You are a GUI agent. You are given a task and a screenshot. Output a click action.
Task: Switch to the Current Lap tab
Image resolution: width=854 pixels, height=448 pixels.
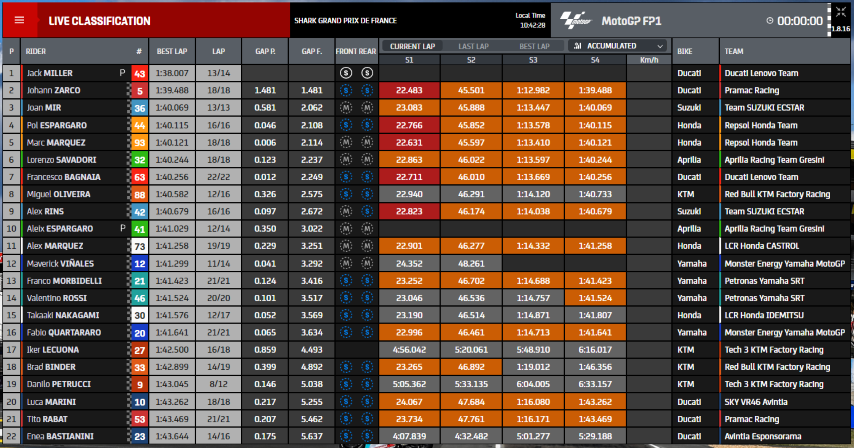tap(412, 46)
